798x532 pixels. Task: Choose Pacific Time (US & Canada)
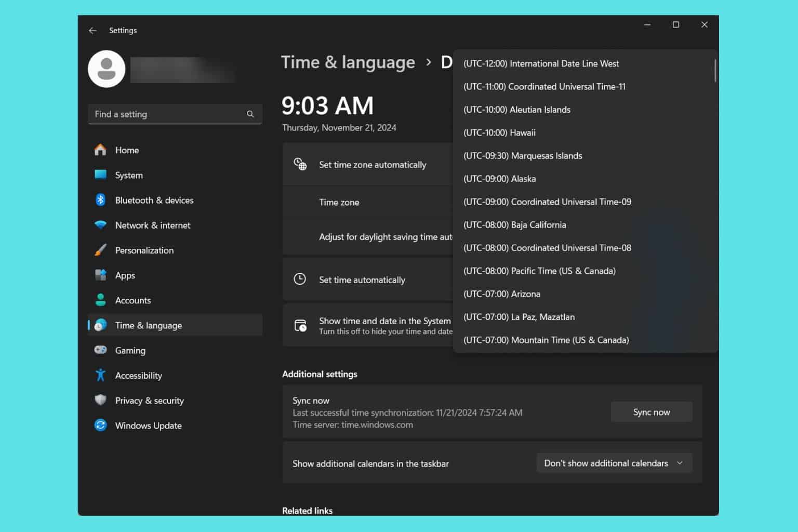pyautogui.click(x=586, y=271)
